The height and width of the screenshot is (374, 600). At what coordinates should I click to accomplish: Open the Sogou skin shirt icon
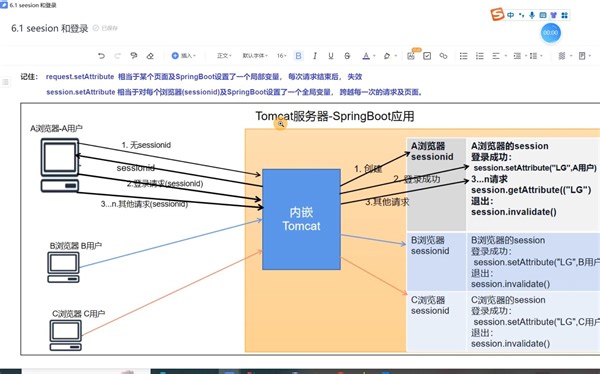click(553, 15)
